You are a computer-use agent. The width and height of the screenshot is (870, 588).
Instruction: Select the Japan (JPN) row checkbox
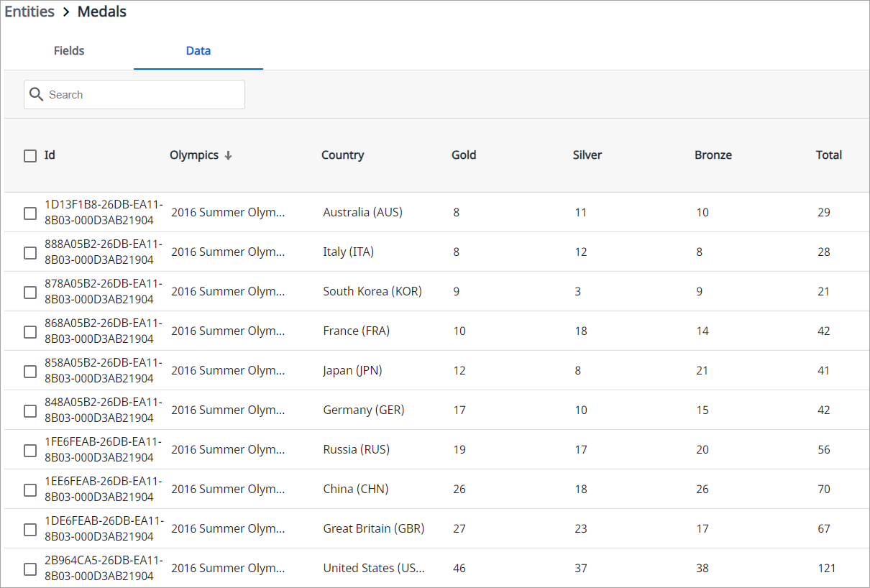point(30,372)
